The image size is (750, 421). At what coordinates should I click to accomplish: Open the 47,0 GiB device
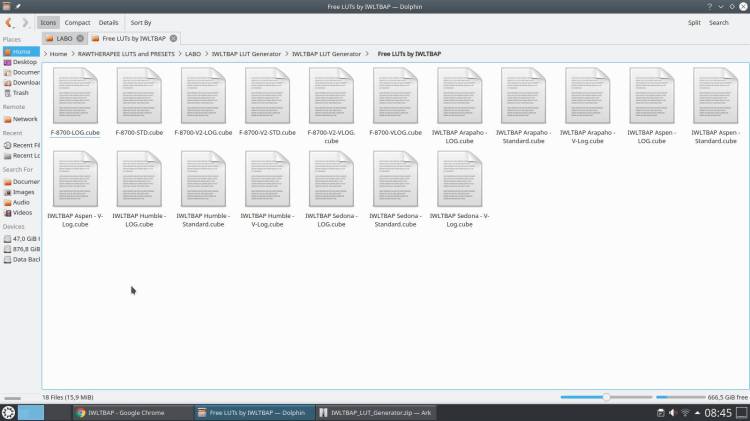coord(21,238)
